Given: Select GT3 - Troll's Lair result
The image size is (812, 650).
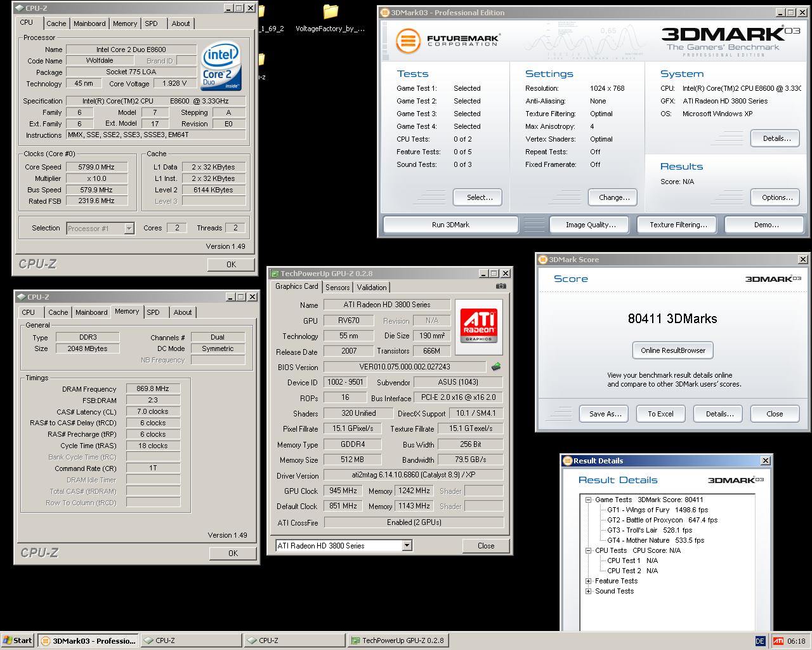Looking at the screenshot, I should 650,530.
